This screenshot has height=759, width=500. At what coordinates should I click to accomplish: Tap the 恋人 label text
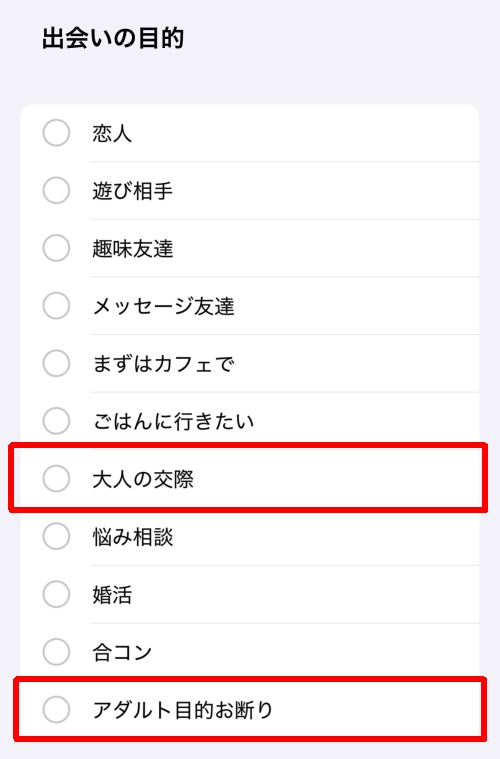coord(112,133)
